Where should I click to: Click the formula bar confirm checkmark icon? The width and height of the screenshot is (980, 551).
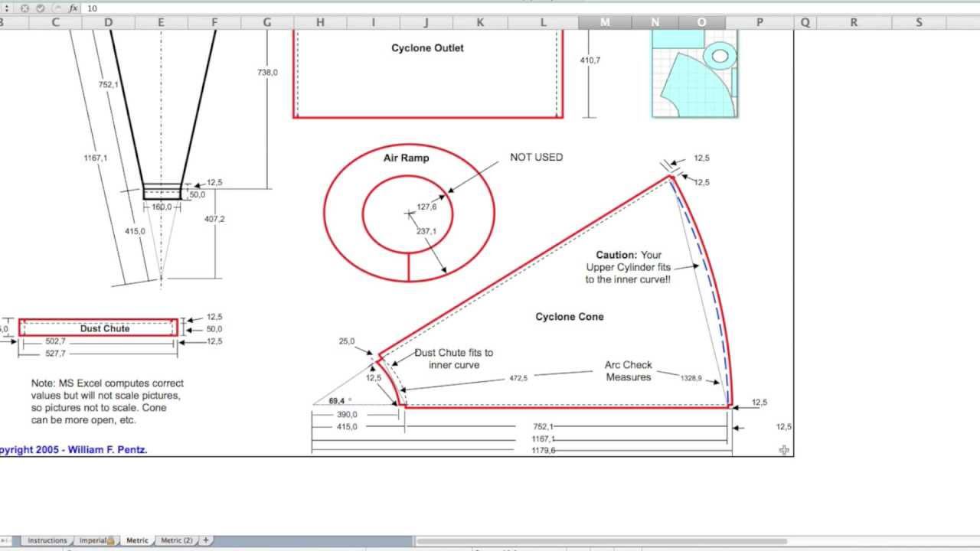point(40,8)
